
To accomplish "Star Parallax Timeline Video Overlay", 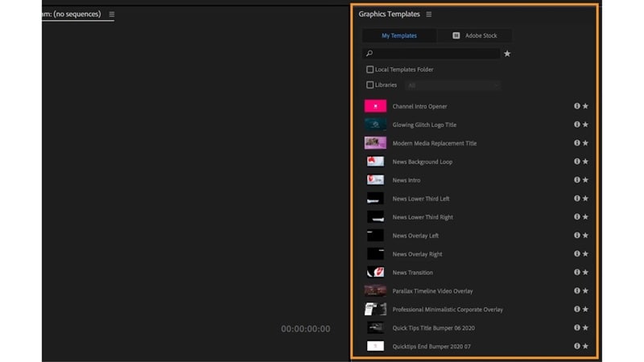I will tap(585, 291).
